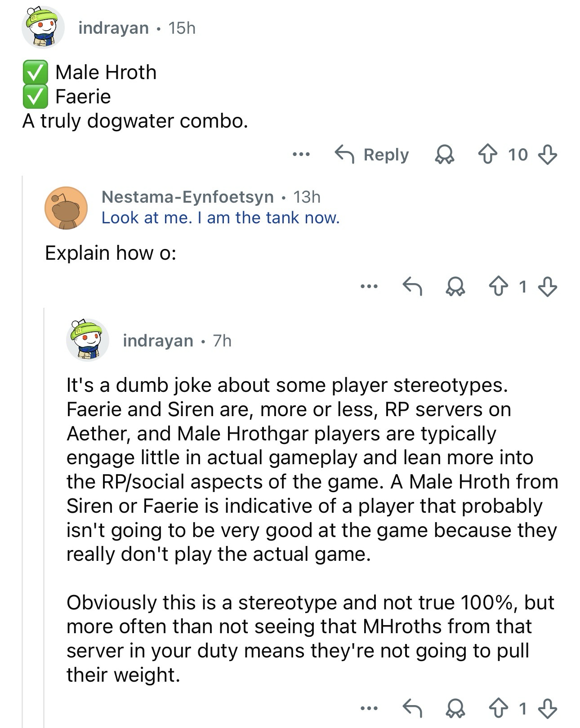580x728 pixels.
Task: Click Reply on indrayan's first comment
Action: click(x=372, y=155)
